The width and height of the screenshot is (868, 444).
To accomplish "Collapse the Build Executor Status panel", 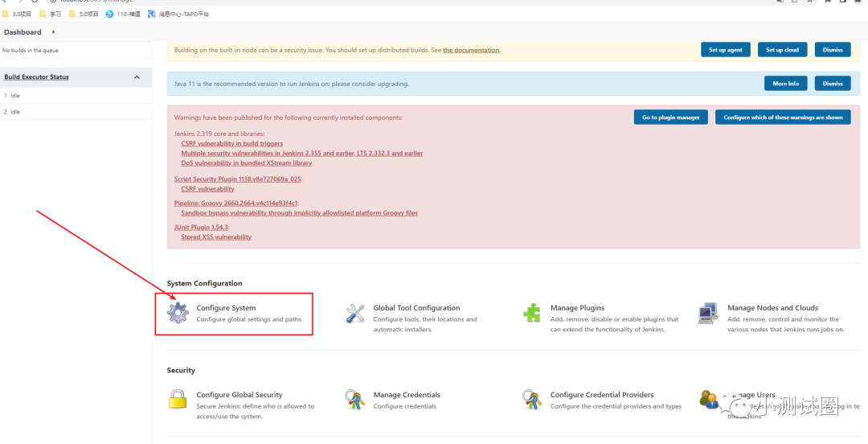I will pos(137,77).
